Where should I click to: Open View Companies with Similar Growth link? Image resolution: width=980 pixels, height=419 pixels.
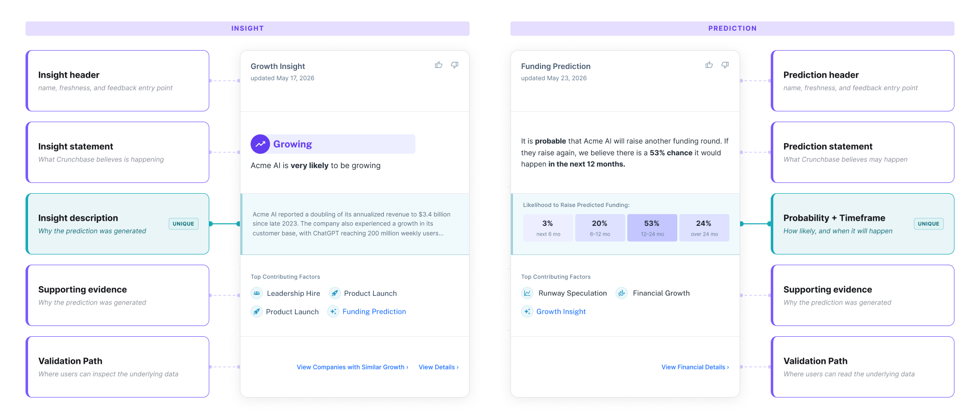pyautogui.click(x=353, y=367)
